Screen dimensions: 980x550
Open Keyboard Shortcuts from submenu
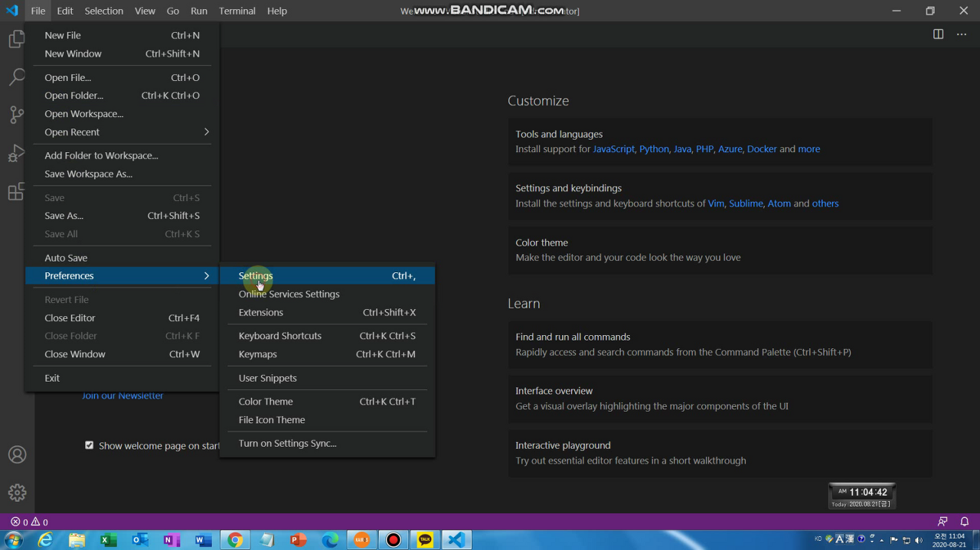point(327,336)
